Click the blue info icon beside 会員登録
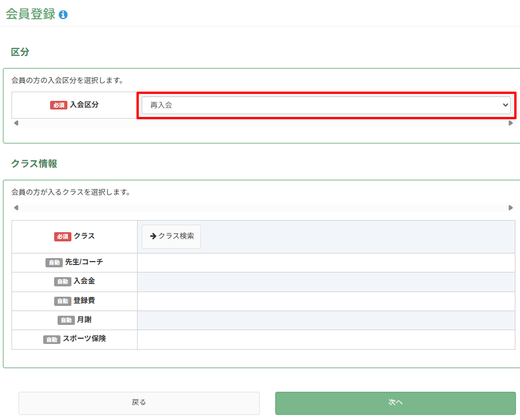This screenshot has width=520, height=420. click(63, 14)
